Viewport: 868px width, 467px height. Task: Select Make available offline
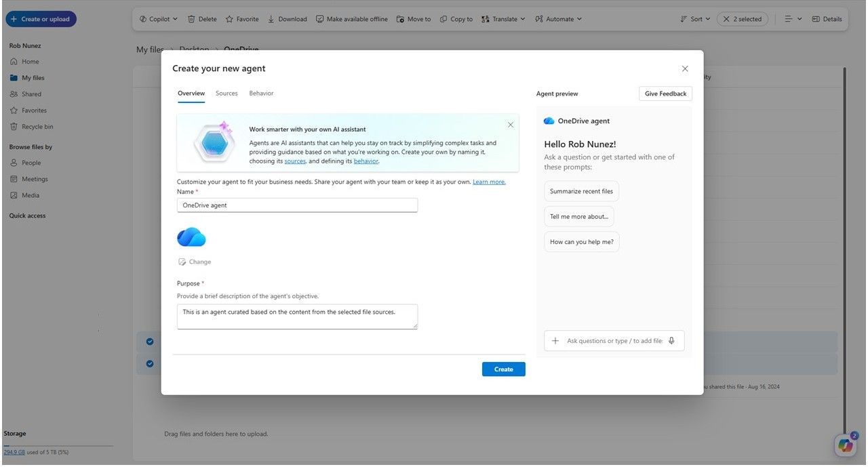(352, 19)
